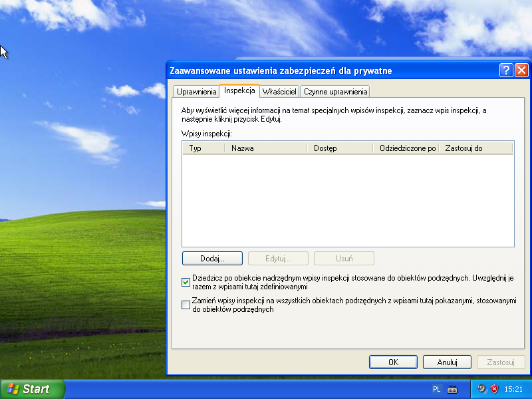This screenshot has height=399, width=532.
Task: Toggle inherit audit entries from parent checkbox
Action: [186, 282]
